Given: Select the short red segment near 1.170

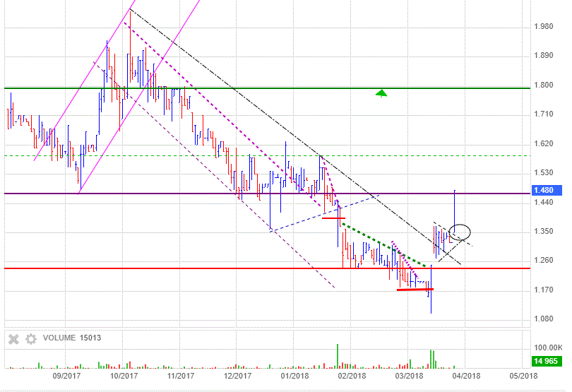Looking at the screenshot, I should [415, 290].
